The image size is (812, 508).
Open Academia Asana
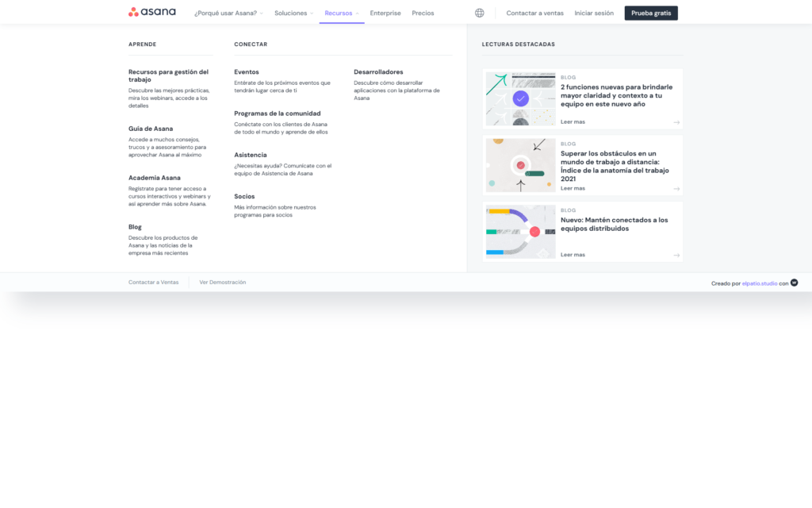pyautogui.click(x=155, y=178)
